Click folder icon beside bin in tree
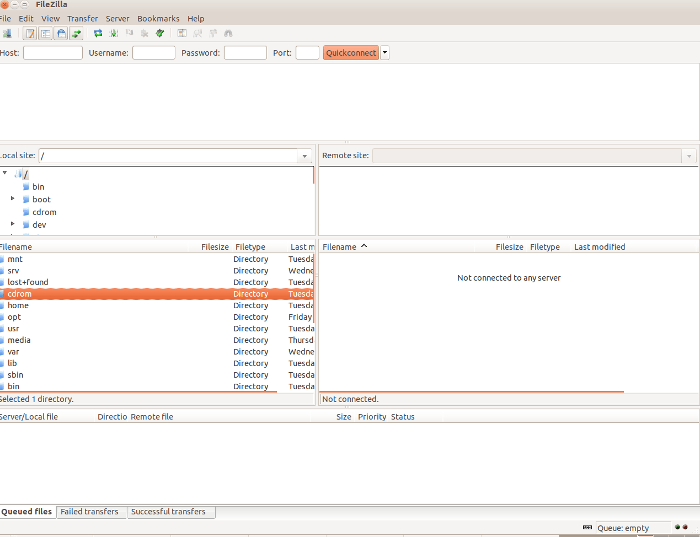The image size is (700, 537). point(26,187)
